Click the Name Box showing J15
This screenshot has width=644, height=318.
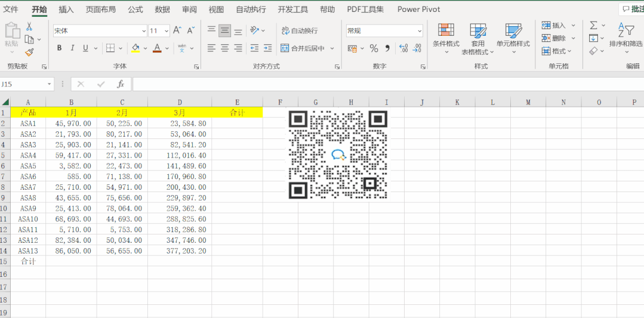point(23,84)
